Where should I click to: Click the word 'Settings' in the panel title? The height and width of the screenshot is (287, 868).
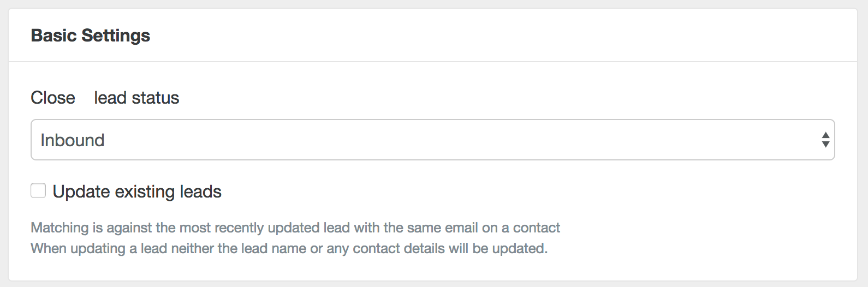(116, 35)
